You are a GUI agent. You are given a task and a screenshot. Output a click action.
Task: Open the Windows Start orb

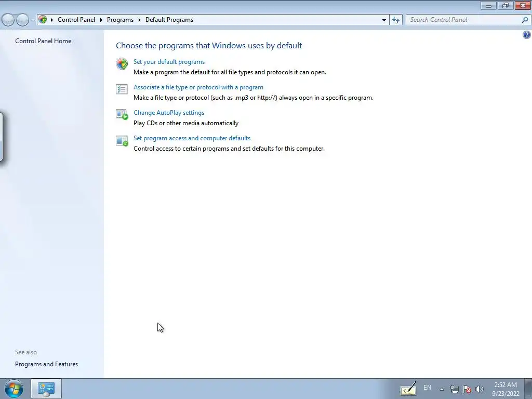pyautogui.click(x=14, y=389)
